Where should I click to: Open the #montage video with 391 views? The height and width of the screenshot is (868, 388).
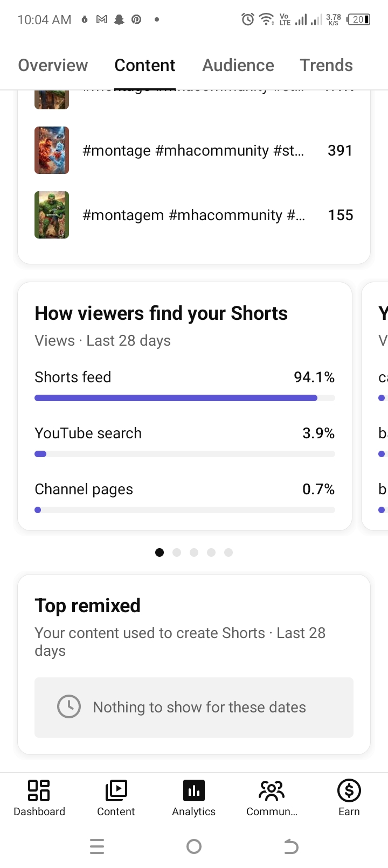(x=194, y=150)
